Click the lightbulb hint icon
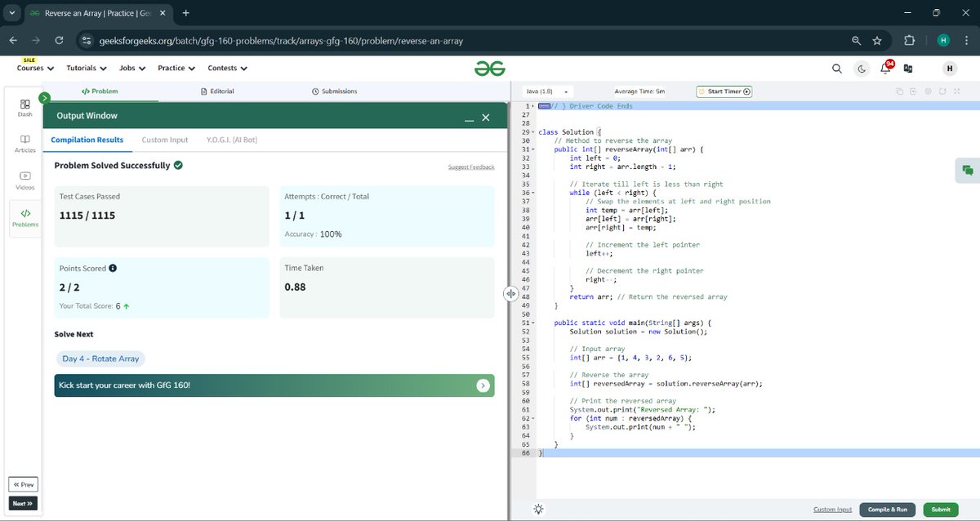Screen dimensions: 980x521 [539, 509]
